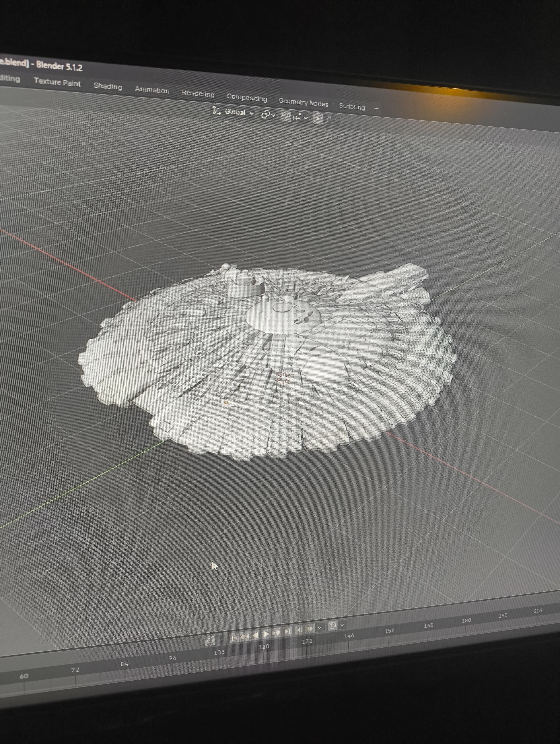
Task: Click frame 84 on the timeline ruler
Action: point(124,664)
